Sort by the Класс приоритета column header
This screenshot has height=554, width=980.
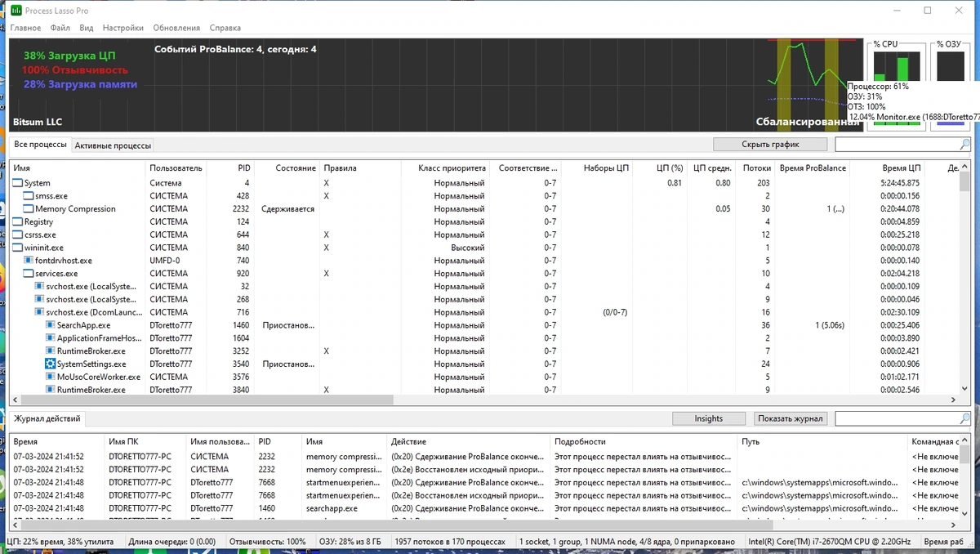(x=445, y=168)
